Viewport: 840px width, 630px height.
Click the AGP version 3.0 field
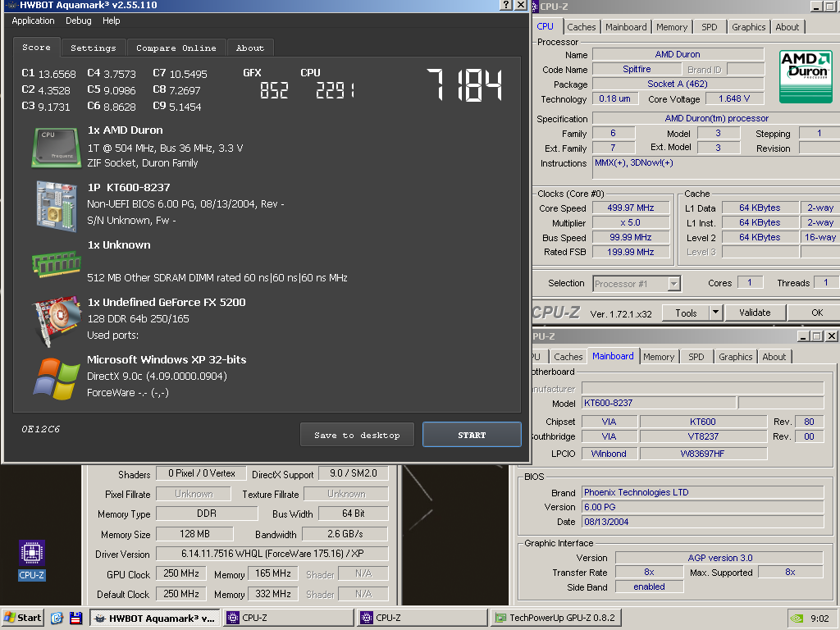coord(719,558)
